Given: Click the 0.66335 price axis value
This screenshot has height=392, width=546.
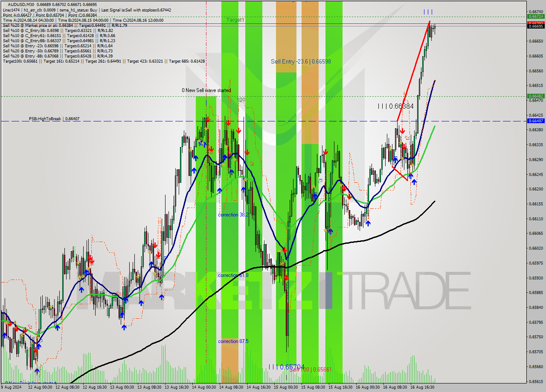Looking at the screenshot, I should click(536, 144).
